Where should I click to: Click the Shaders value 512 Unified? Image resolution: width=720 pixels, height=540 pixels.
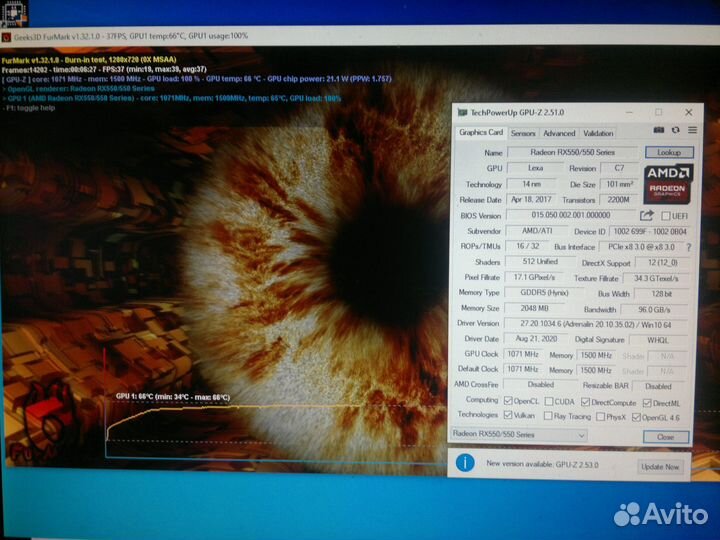tap(540, 262)
